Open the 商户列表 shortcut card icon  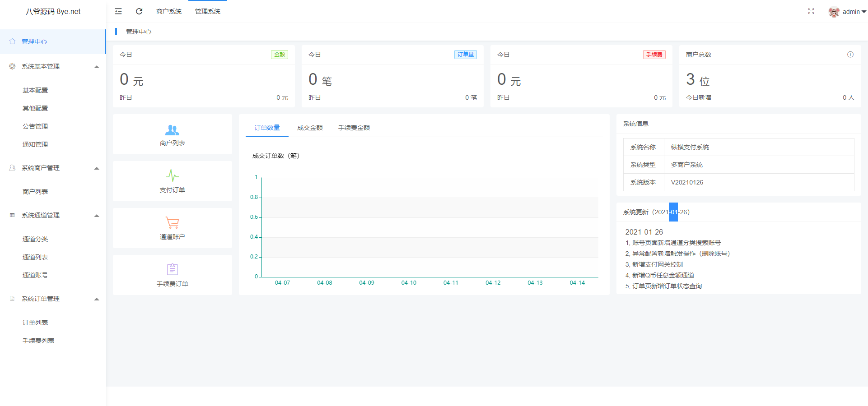[x=172, y=130]
